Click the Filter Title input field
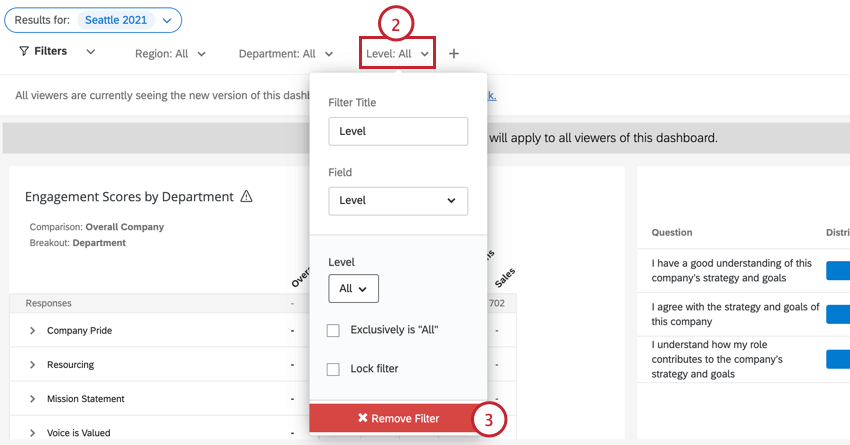 pos(398,131)
